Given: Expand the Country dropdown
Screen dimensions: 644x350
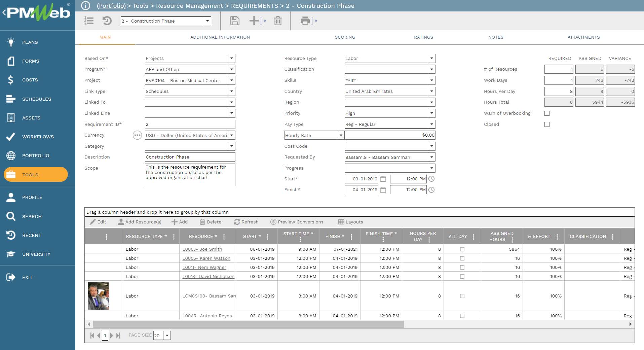Looking at the screenshot, I should point(431,91).
